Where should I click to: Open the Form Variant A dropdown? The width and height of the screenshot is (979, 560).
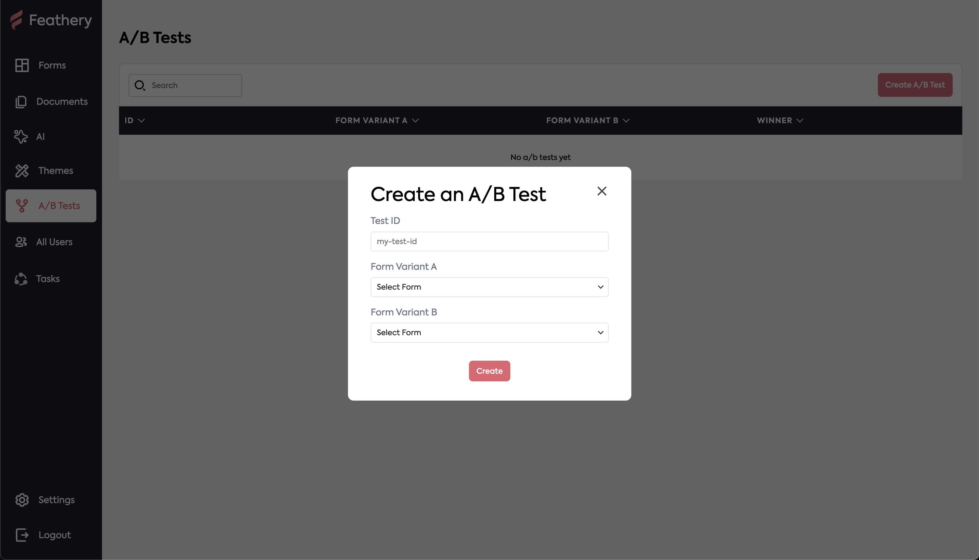pyautogui.click(x=489, y=287)
